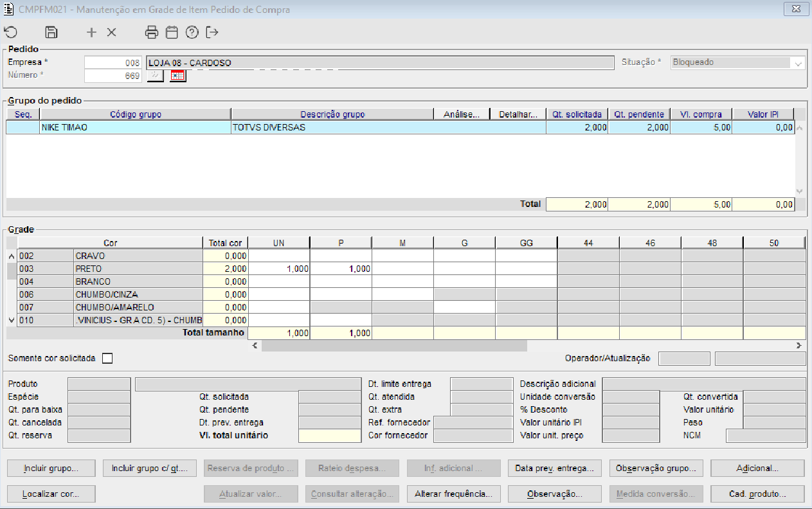The width and height of the screenshot is (812, 509).
Task: Select the CHUMBO/AMARELO color row
Action: [x=110, y=307]
